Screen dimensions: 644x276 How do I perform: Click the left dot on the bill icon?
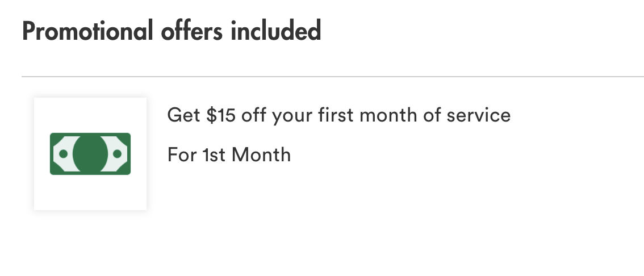click(63, 154)
